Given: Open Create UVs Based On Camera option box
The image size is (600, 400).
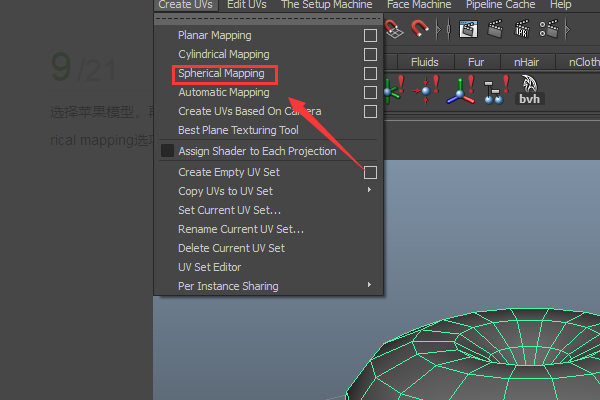Looking at the screenshot, I should (x=370, y=111).
